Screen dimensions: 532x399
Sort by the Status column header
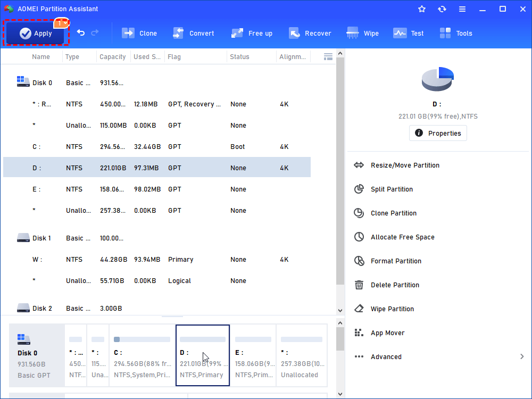click(x=239, y=57)
